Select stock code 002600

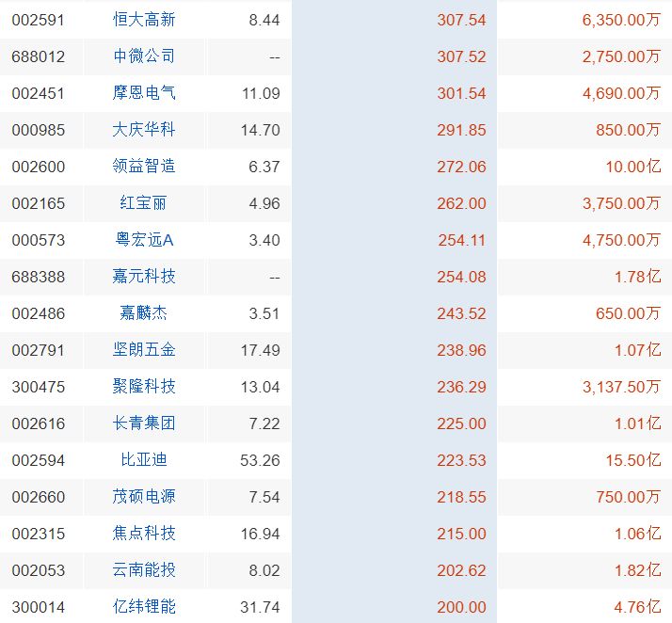(x=39, y=167)
